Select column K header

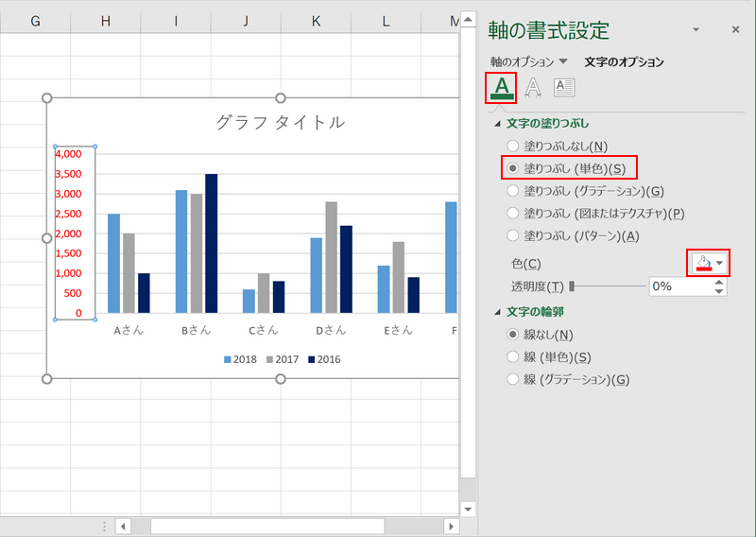pos(316,21)
